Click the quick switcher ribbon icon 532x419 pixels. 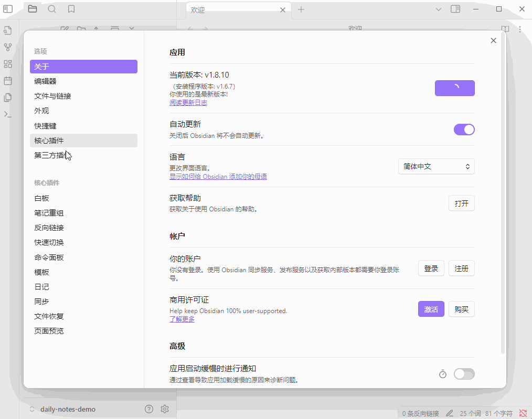8,30
